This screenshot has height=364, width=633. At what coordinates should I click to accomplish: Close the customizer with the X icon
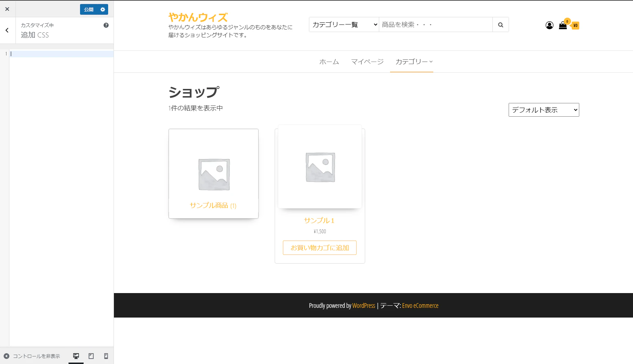7,9
